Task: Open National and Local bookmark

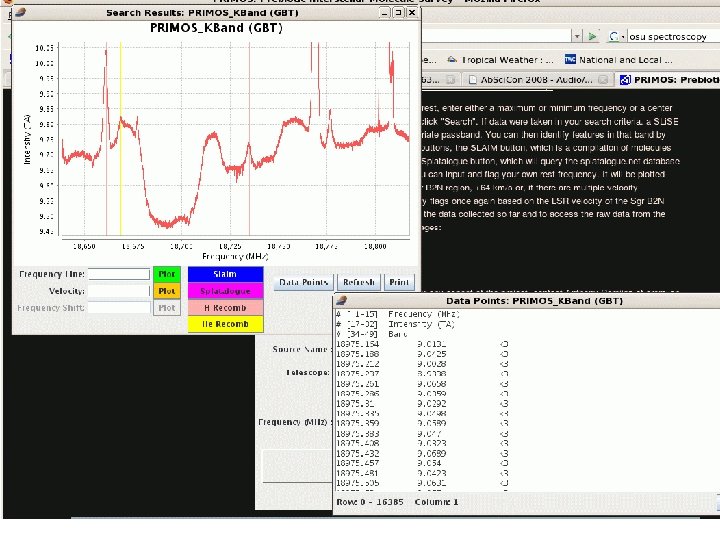Action: (x=619, y=60)
